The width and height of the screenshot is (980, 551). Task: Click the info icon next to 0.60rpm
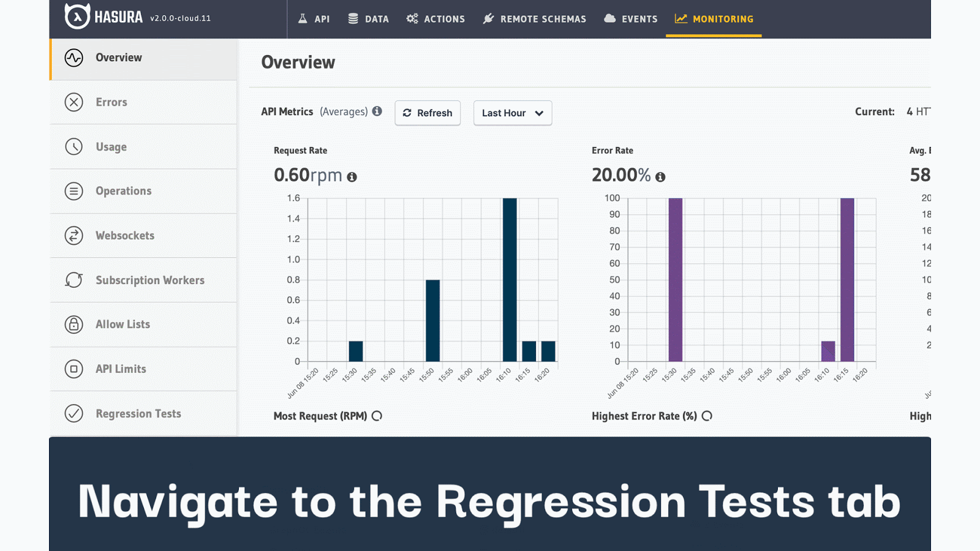[352, 177]
